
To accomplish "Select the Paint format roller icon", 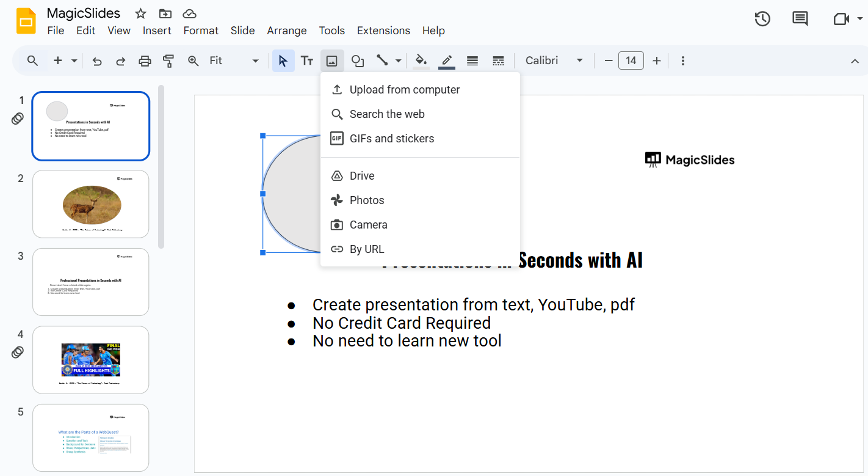I will [168, 61].
